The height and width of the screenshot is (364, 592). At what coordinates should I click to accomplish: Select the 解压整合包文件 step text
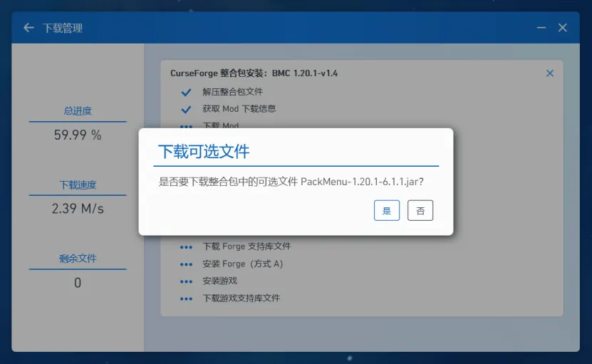[232, 92]
